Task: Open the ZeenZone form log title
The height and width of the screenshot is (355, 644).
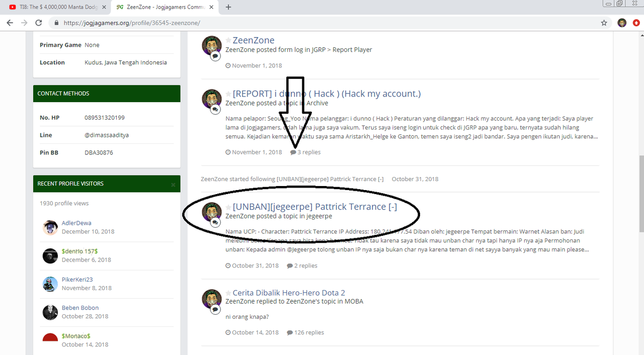Action: [x=254, y=40]
